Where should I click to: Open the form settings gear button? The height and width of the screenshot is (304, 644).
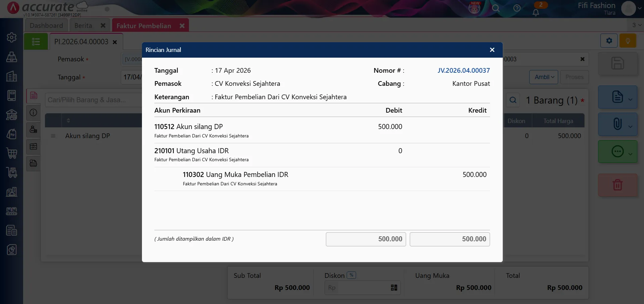coord(609,41)
